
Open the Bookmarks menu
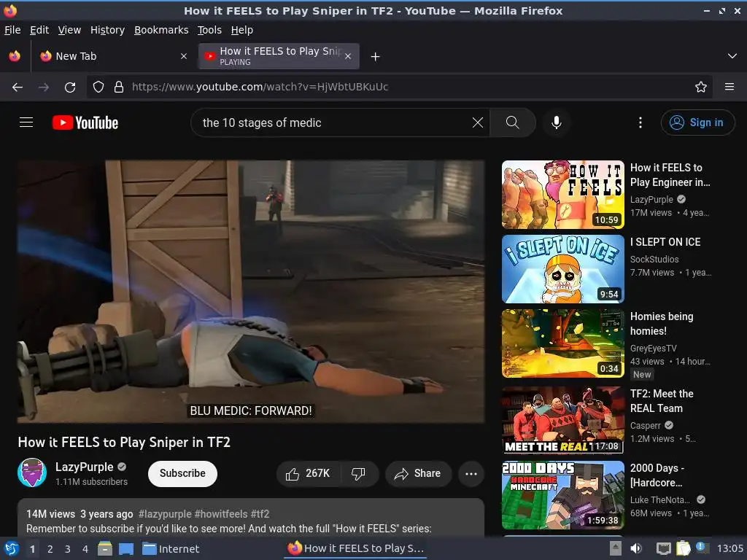161,30
